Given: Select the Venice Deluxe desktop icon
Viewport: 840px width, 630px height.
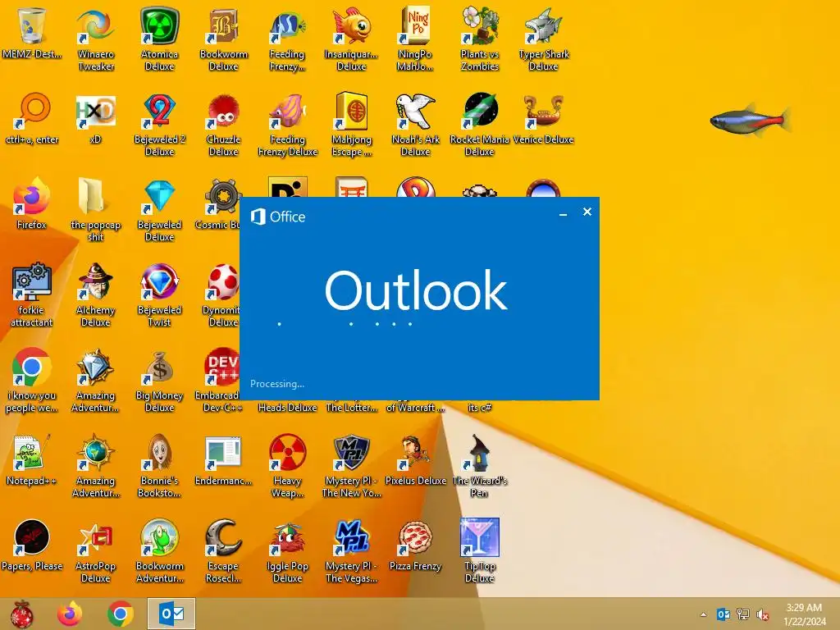Looking at the screenshot, I should tap(543, 111).
